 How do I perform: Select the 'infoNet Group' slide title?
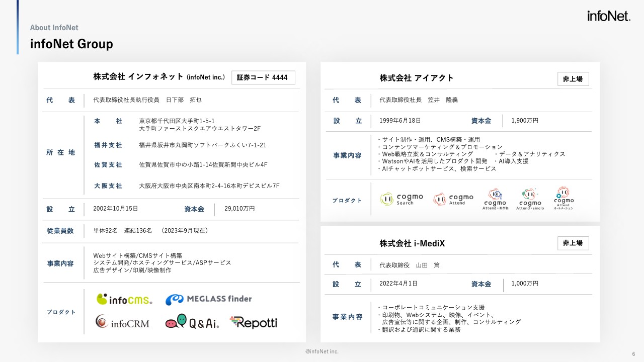[71, 44]
